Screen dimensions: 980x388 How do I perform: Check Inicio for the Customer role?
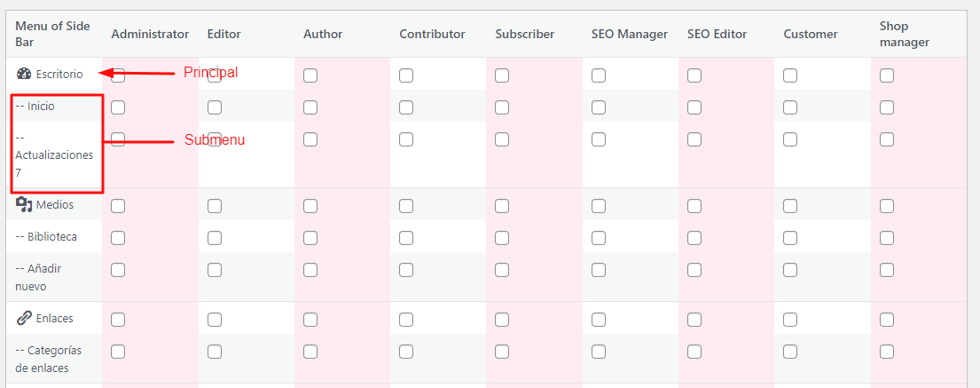click(790, 107)
